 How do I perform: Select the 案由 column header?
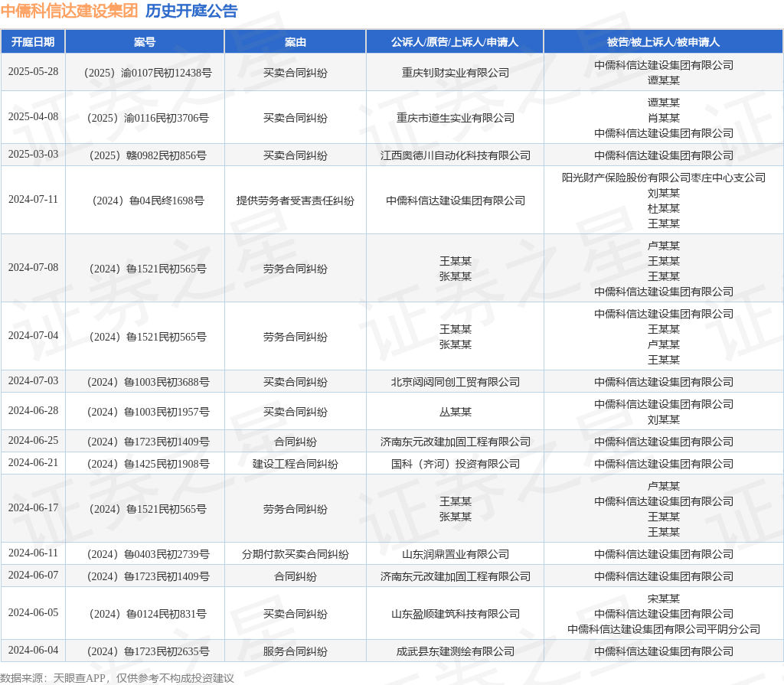pyautogui.click(x=295, y=42)
